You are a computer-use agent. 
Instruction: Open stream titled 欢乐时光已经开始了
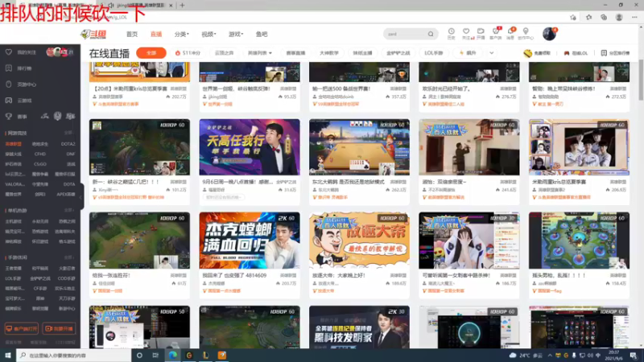click(x=447, y=88)
